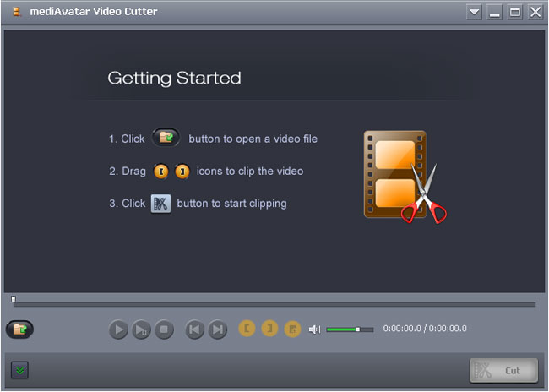This screenshot has height=392, width=549.
Task: Click the film strip and scissors graphic
Action: (x=405, y=177)
